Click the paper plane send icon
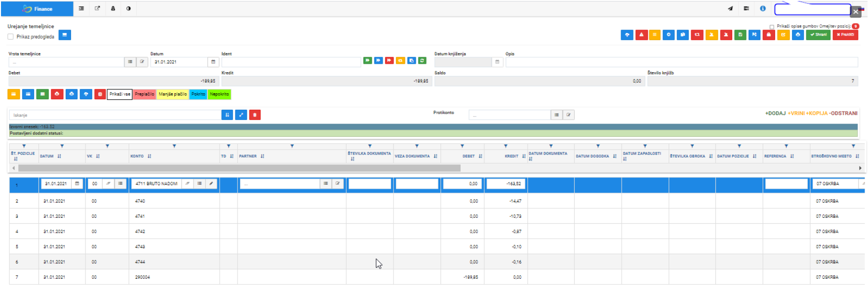Image resolution: width=868 pixels, height=287 pixels. click(x=730, y=9)
